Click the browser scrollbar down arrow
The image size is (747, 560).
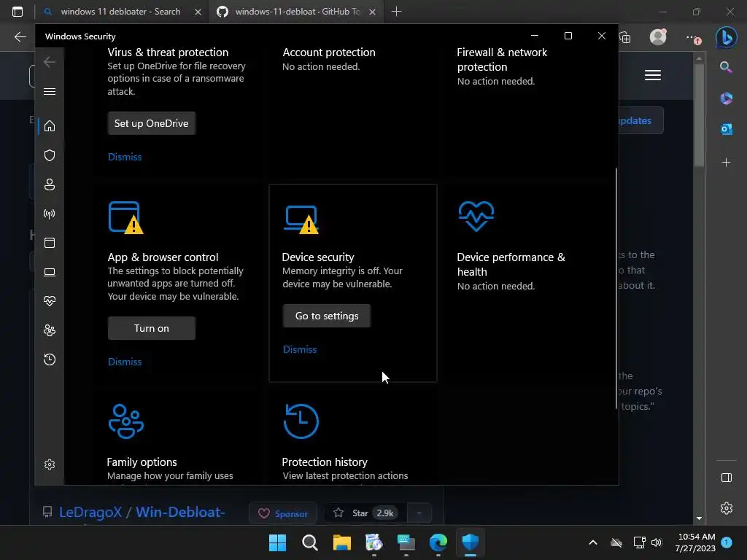coord(699,518)
